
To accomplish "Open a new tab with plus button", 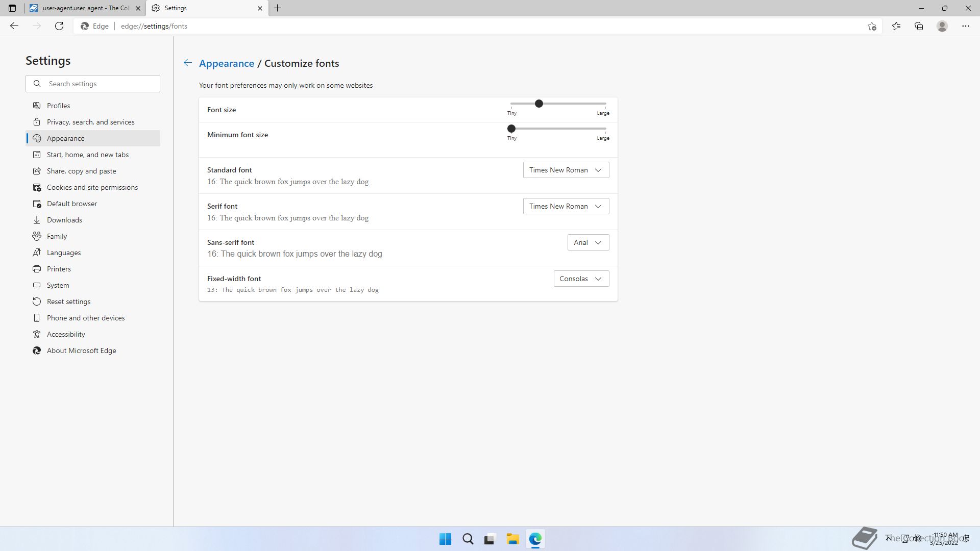I will 278,8.
